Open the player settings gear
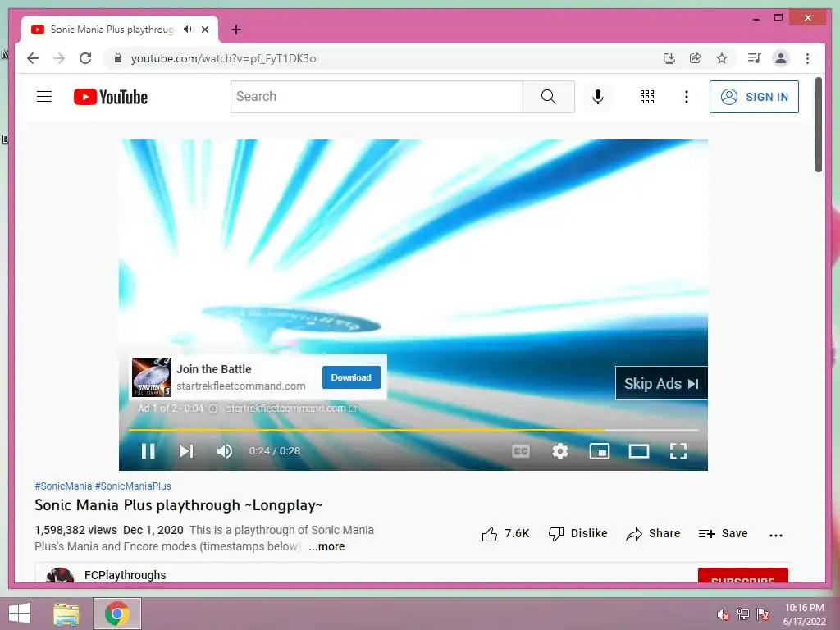 point(559,451)
